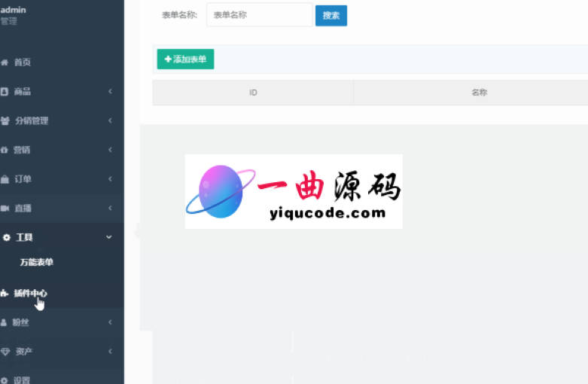Click the 一曲源码 logo image
This screenshot has height=384, width=588.
tap(294, 192)
